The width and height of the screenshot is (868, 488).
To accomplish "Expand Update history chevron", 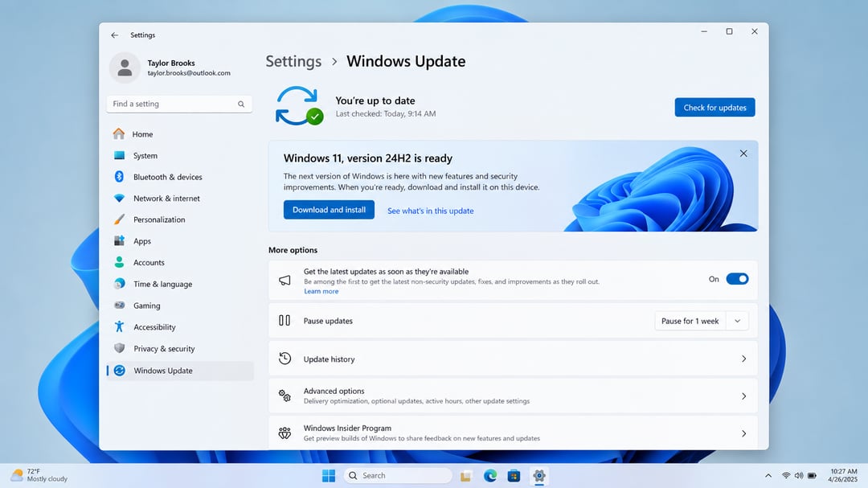I will (x=743, y=359).
